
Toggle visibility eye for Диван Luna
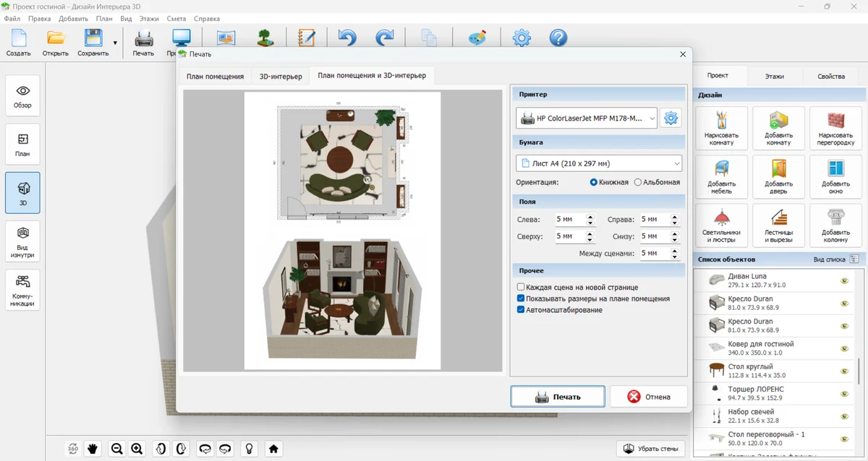tap(843, 280)
